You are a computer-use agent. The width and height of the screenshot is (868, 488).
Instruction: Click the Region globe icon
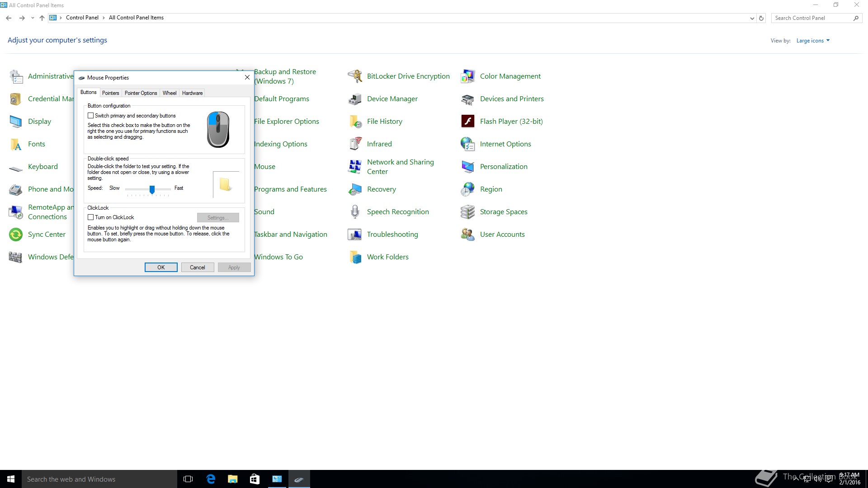468,189
